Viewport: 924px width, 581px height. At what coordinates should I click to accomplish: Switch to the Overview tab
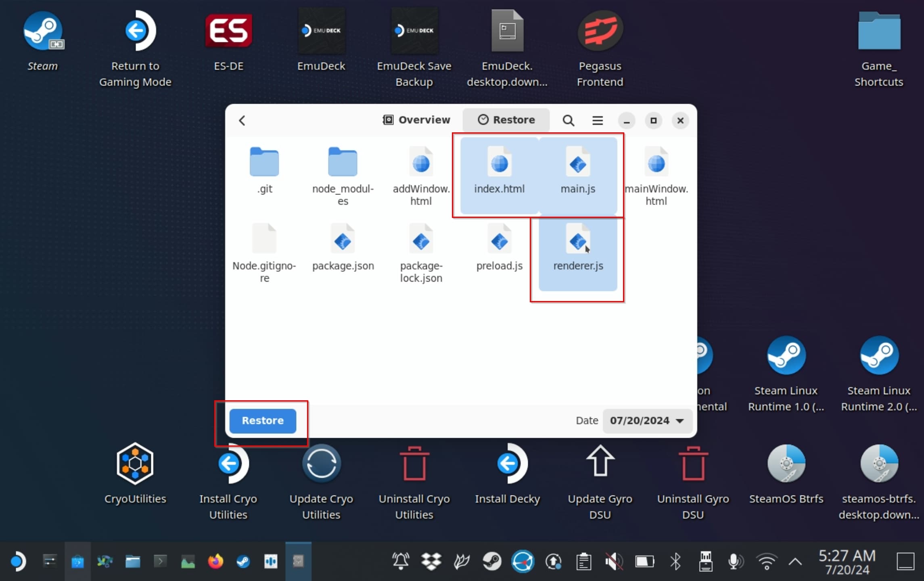coord(416,120)
